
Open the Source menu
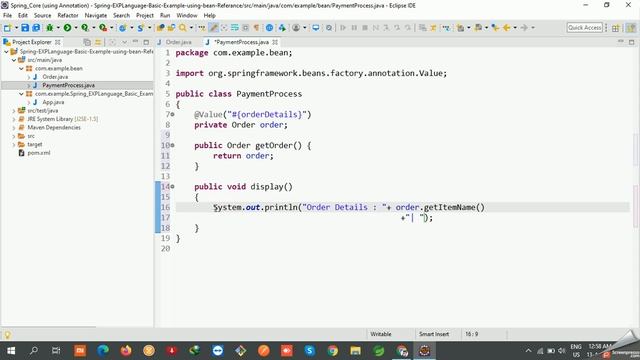42,16
